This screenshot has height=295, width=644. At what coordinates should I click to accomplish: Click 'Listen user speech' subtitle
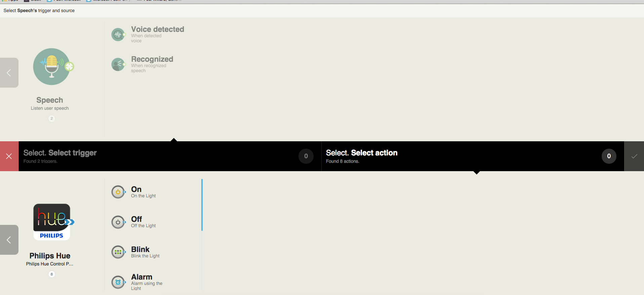[50, 108]
